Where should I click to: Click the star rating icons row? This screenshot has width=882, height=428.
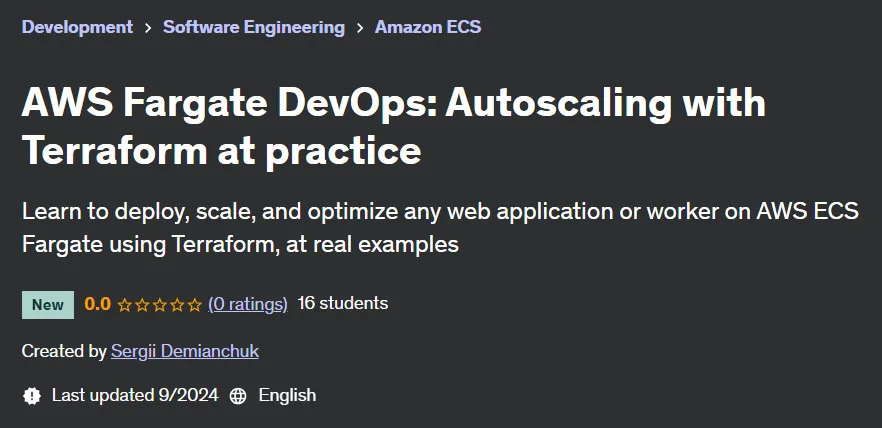pyautogui.click(x=160, y=305)
